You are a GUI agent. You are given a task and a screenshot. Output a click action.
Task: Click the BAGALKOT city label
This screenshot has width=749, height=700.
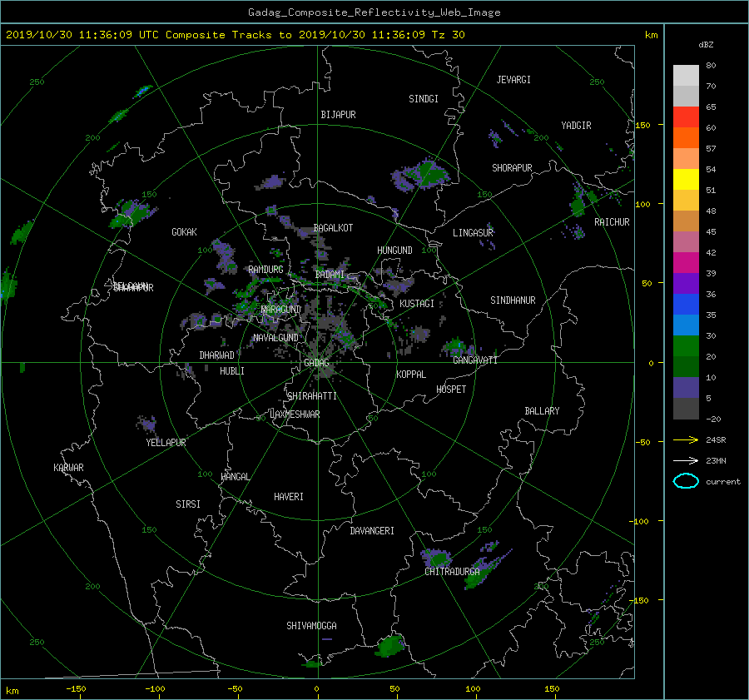click(333, 228)
